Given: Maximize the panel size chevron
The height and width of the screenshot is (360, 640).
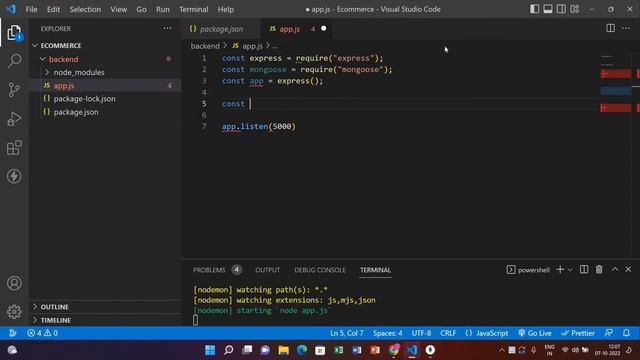Looking at the screenshot, I should click(615, 269).
